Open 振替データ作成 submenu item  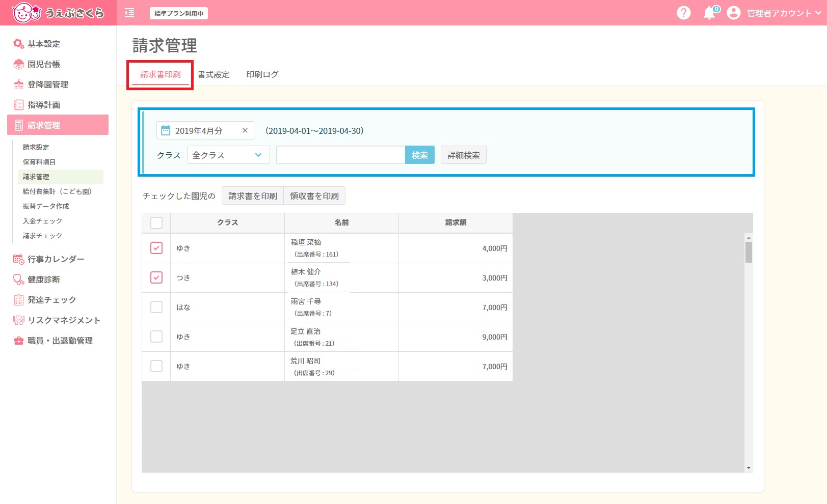(x=46, y=206)
